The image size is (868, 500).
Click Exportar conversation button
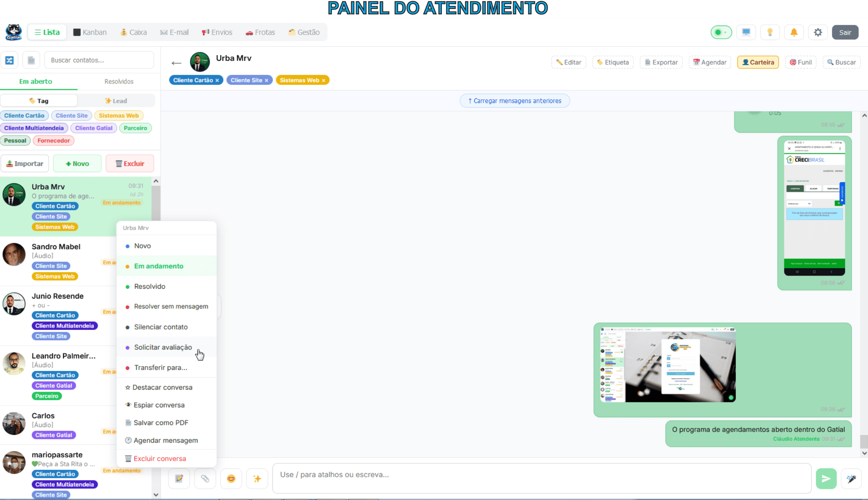tap(661, 62)
